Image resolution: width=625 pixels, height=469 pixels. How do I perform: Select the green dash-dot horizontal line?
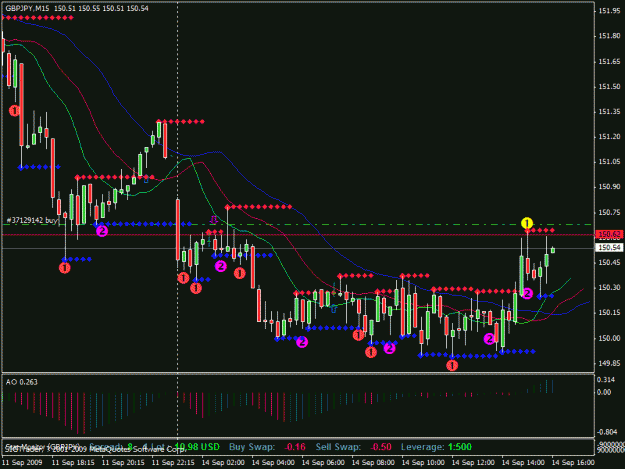tap(297, 225)
